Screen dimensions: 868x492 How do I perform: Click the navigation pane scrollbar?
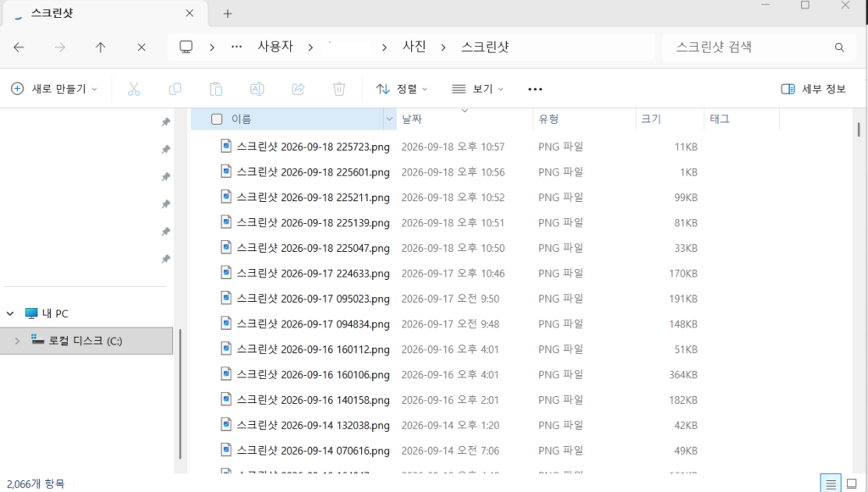tap(181, 394)
